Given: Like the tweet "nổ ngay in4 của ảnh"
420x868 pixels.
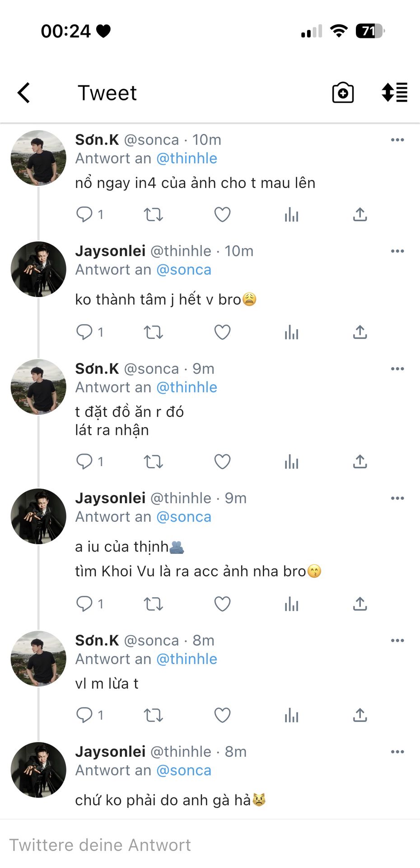Looking at the screenshot, I should click(222, 214).
